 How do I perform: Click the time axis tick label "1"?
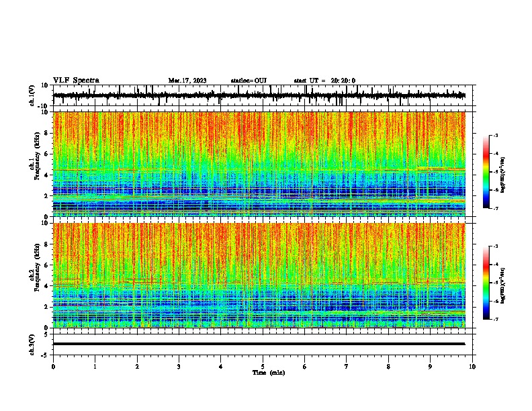tap(95, 367)
